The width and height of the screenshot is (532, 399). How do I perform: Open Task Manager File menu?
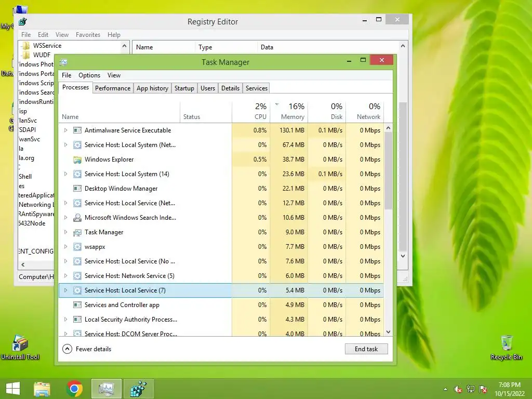point(66,75)
